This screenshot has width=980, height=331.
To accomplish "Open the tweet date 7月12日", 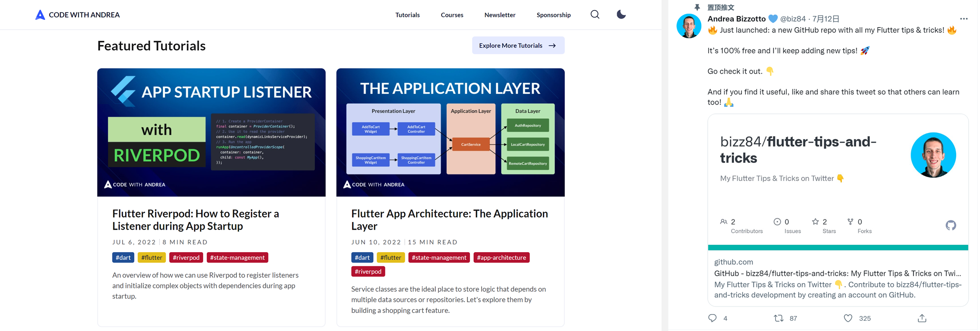I will pyautogui.click(x=826, y=19).
